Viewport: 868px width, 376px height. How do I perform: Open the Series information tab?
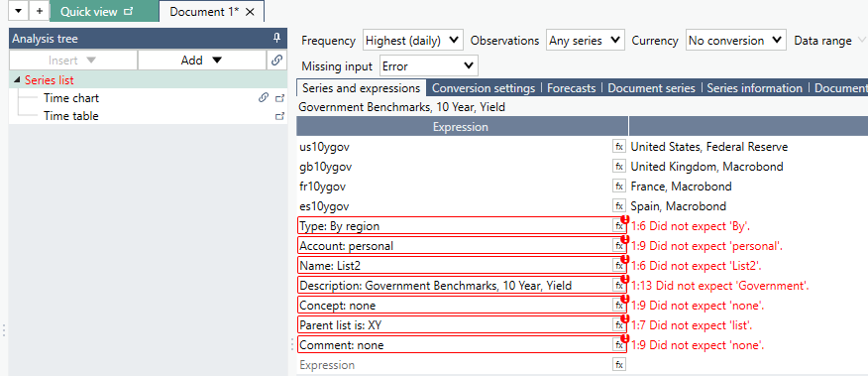[x=754, y=88]
